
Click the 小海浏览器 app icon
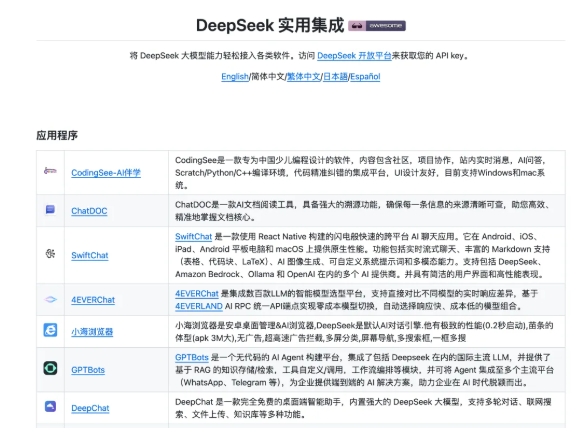(x=50, y=330)
